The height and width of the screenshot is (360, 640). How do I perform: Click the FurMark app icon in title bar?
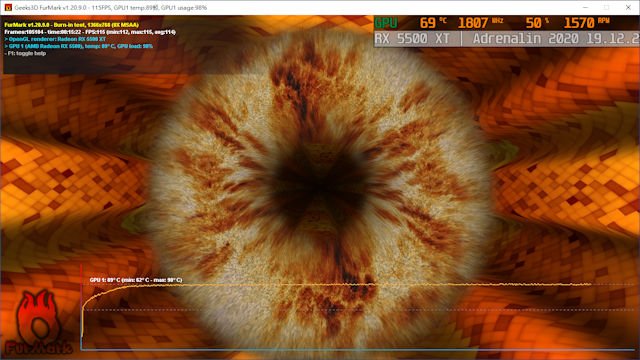8,7
